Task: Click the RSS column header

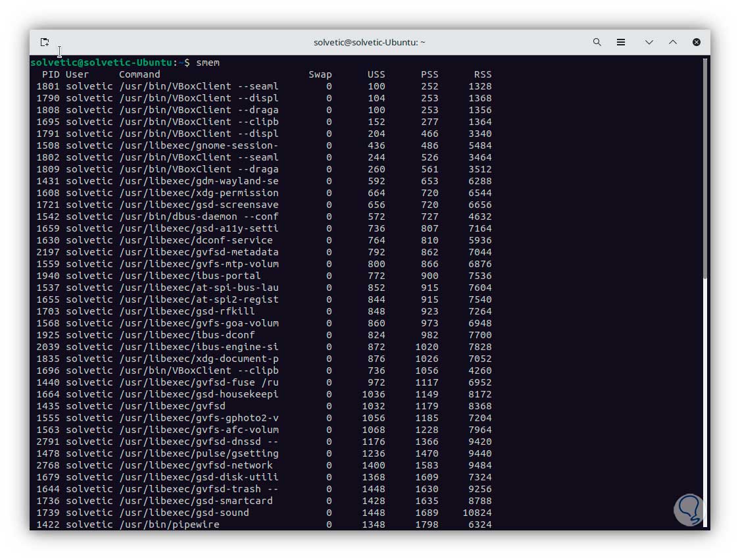Action: click(x=483, y=74)
